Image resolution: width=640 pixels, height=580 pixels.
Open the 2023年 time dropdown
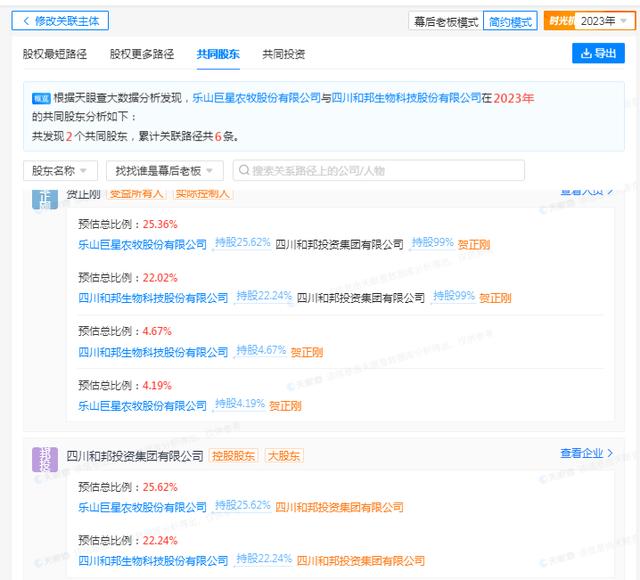(604, 21)
